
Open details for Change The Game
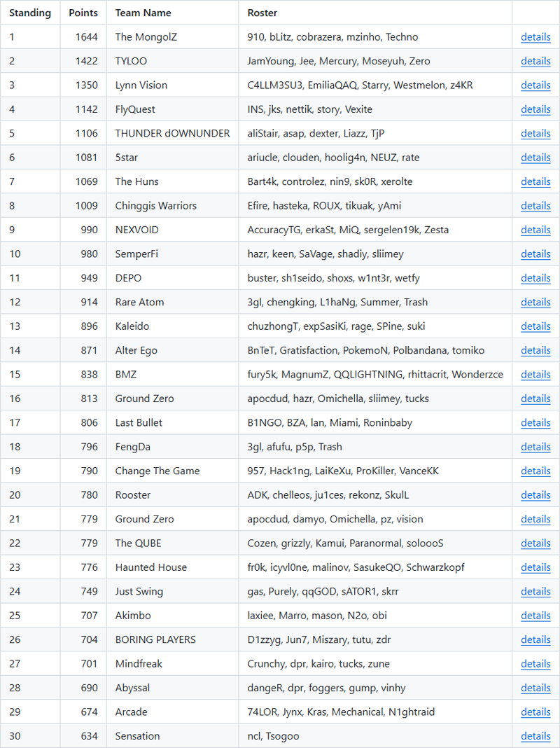coord(535,471)
